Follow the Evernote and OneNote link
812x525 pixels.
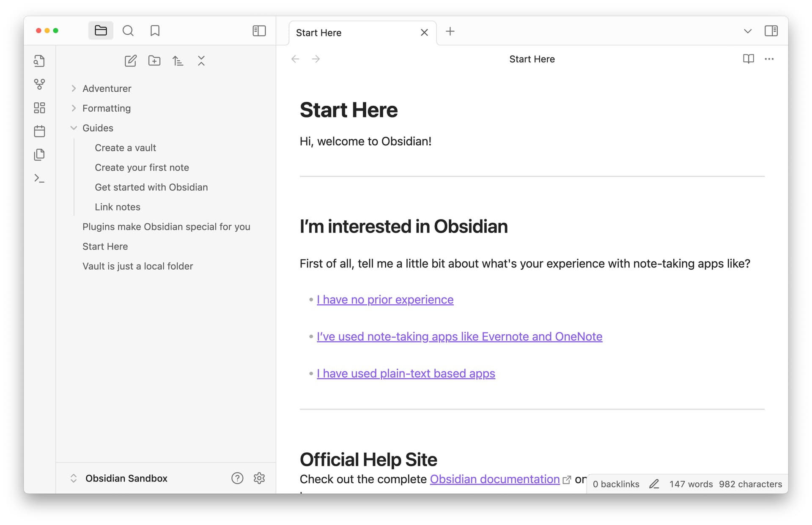(459, 336)
